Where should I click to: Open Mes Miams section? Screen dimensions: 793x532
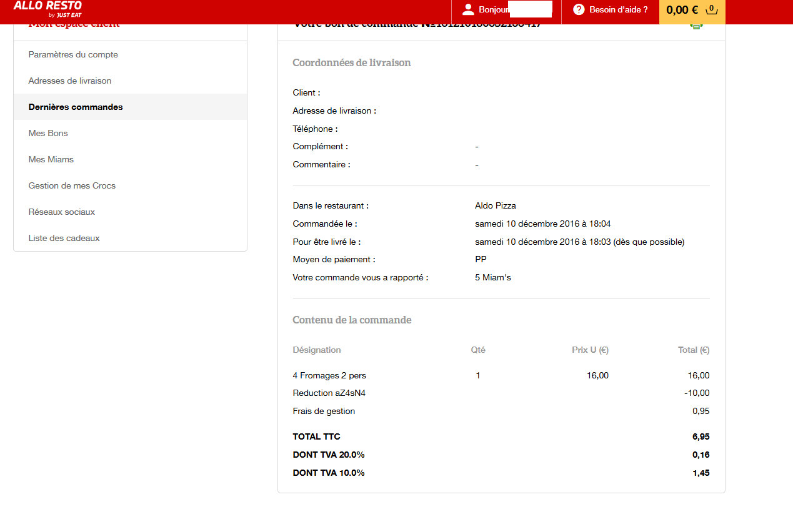pos(51,160)
